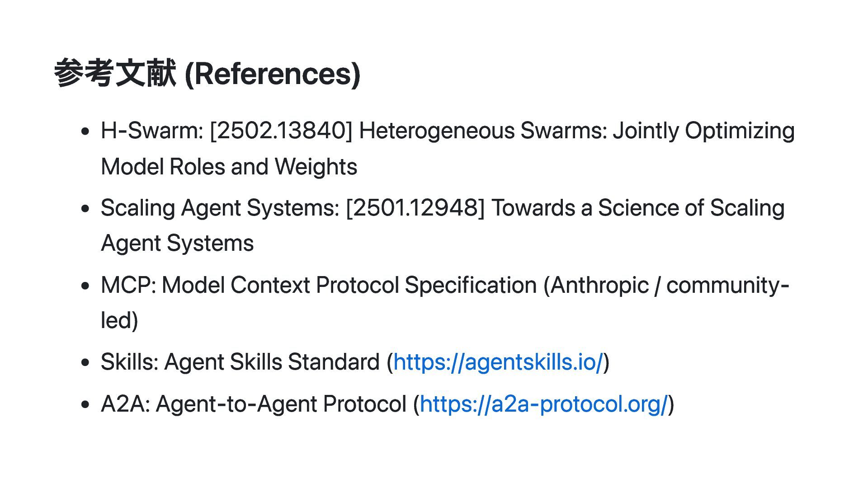Image resolution: width=868 pixels, height=488 pixels.
Task: Click "Heterogeneous Swarms" in the first reference
Action: point(482,131)
